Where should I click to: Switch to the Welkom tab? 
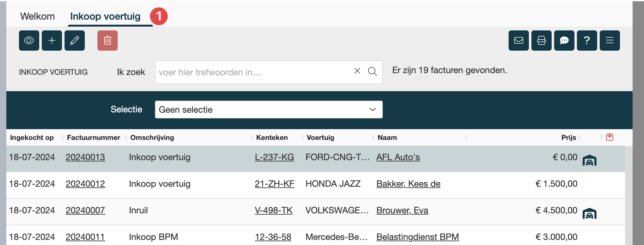point(37,16)
